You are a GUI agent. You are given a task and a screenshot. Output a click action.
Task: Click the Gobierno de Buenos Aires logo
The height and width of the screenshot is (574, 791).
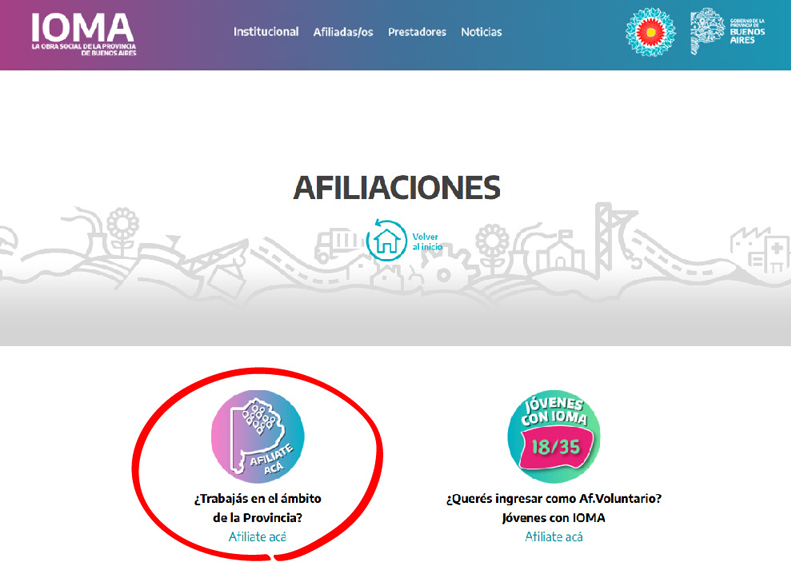coord(727,32)
